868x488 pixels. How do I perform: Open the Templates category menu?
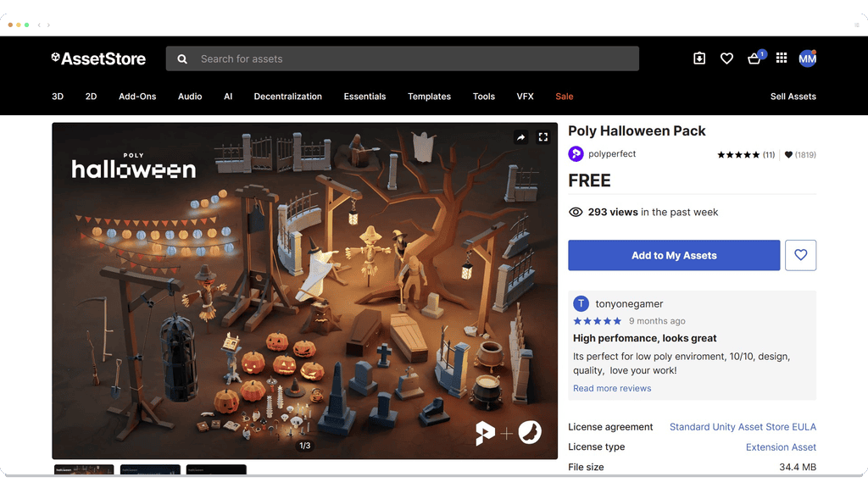pyautogui.click(x=430, y=97)
